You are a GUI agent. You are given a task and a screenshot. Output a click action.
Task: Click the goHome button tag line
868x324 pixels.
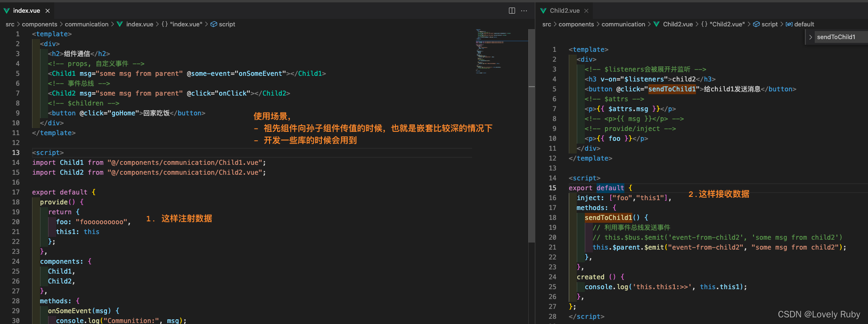(126, 113)
